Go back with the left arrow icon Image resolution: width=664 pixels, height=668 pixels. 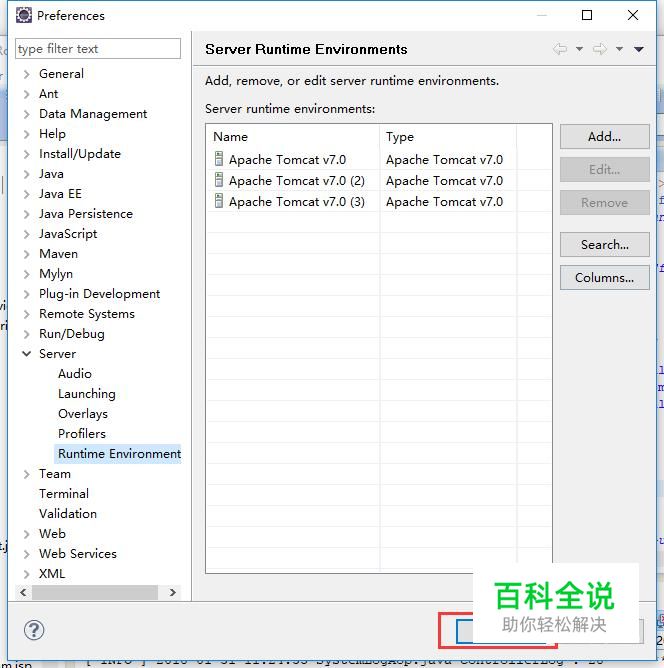[x=560, y=49]
